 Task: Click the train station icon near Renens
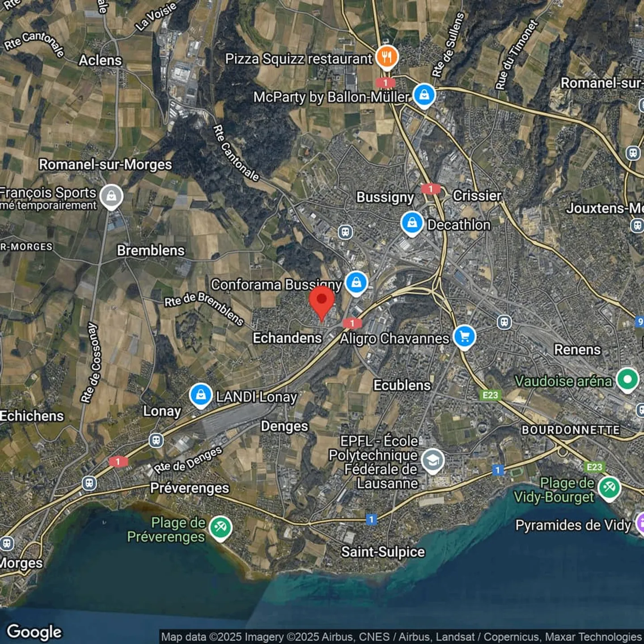[504, 322]
